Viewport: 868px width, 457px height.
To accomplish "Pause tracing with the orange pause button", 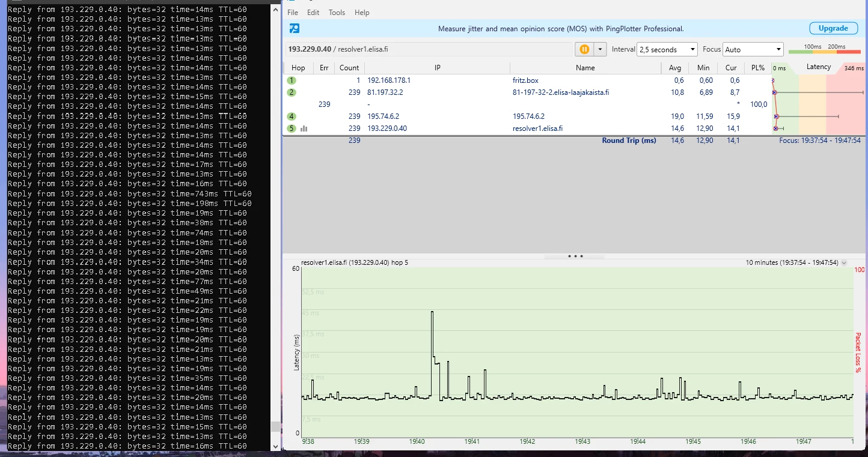I will click(584, 49).
